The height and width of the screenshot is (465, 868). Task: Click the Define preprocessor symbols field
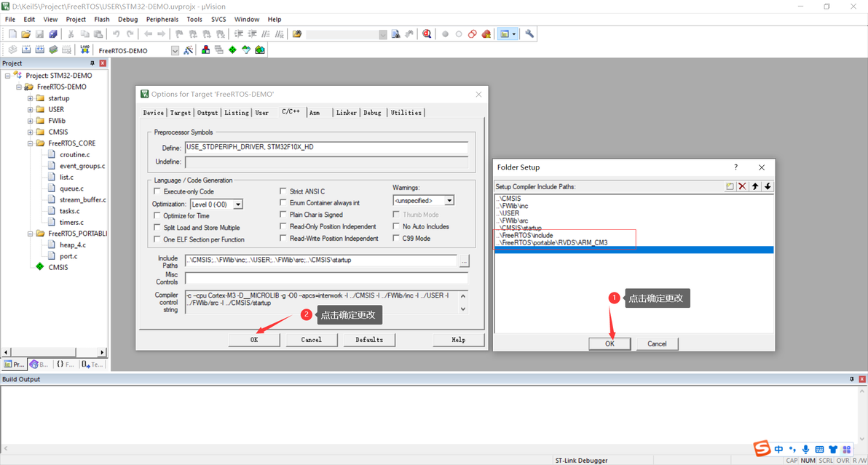(327, 147)
